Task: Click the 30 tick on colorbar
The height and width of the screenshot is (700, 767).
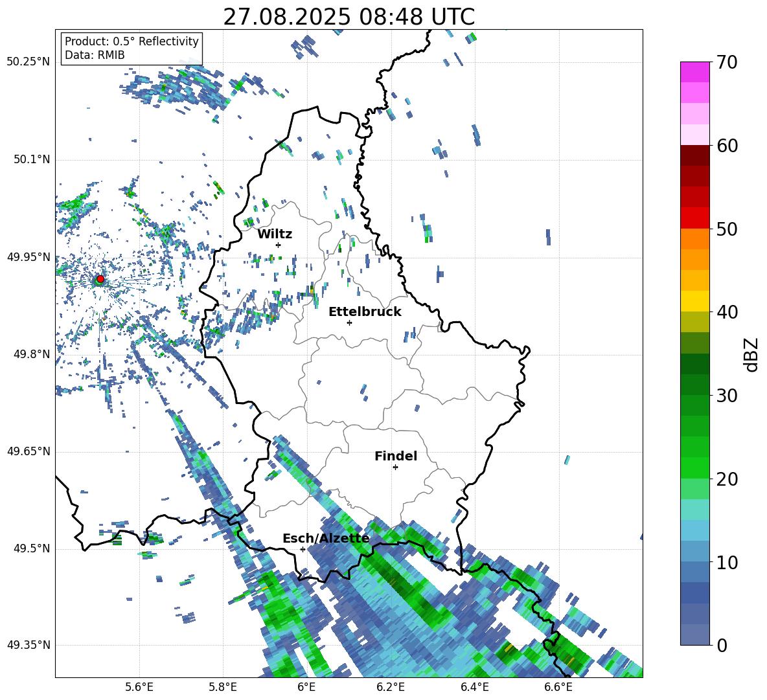Action: coord(726,396)
